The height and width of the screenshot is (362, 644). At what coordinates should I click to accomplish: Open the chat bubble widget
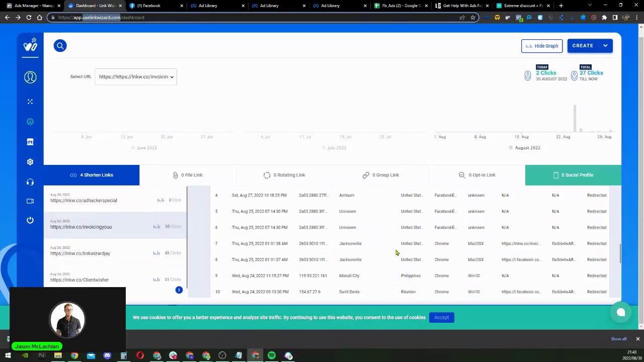[x=621, y=312]
